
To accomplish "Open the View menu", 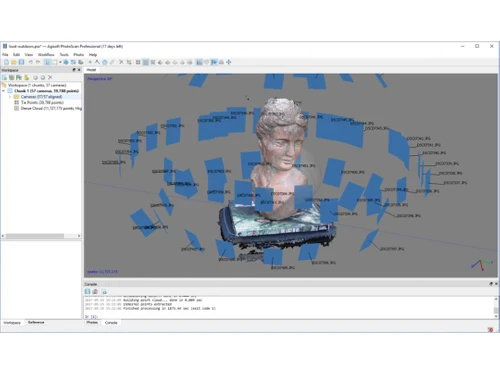I will click(x=29, y=54).
